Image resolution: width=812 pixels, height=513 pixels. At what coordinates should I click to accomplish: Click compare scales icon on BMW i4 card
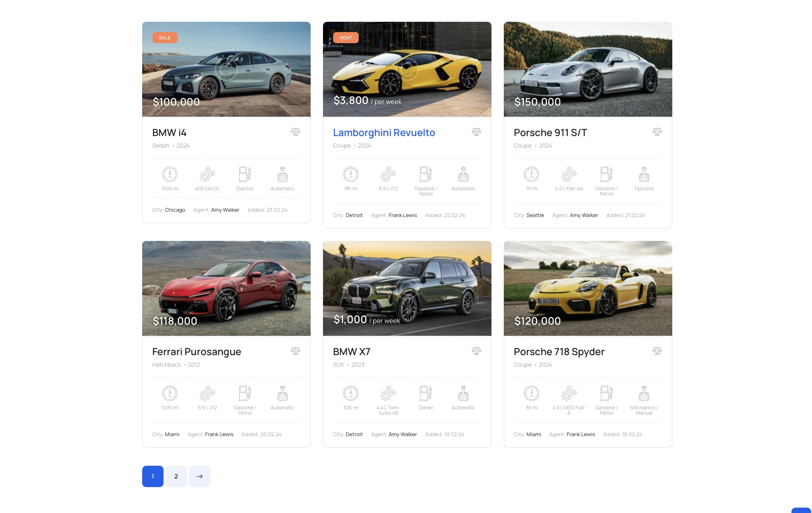[295, 132]
